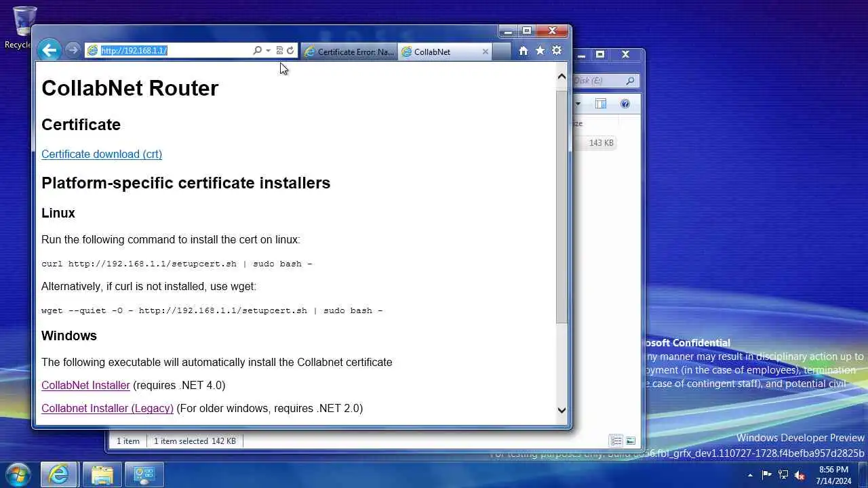Open the Tools gear menu
The width and height of the screenshot is (868, 488).
557,51
